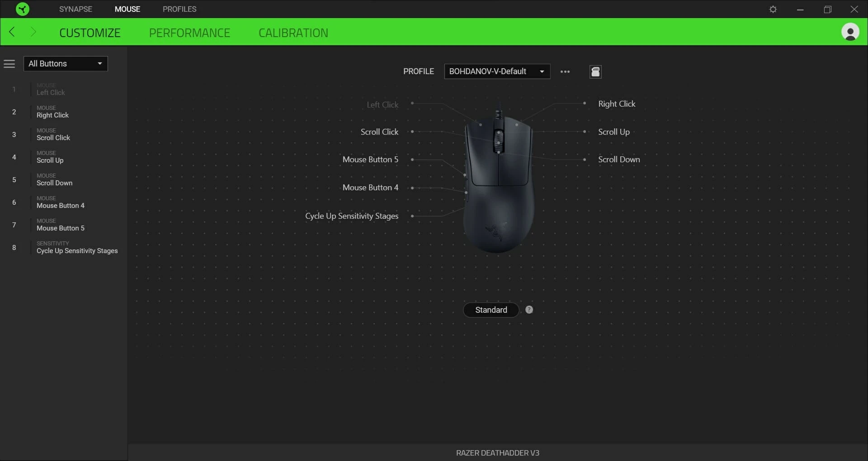Viewport: 868px width, 461px height.
Task: Click Mouse Button 5 diagram label
Action: [370, 160]
